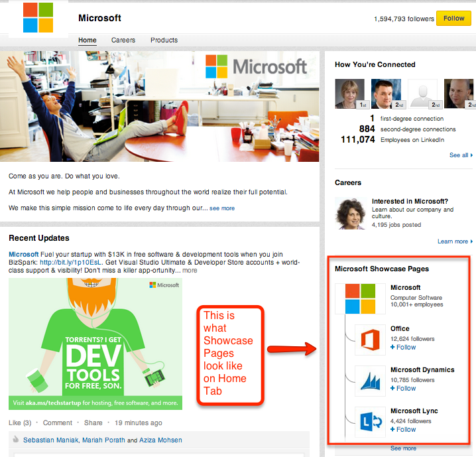Click the '12,624 followers' text under Office
The image size is (476, 457).
tap(412, 339)
